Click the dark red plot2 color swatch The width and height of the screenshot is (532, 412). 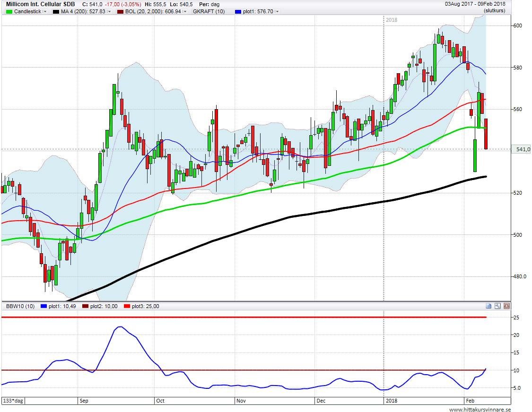[x=85, y=306]
